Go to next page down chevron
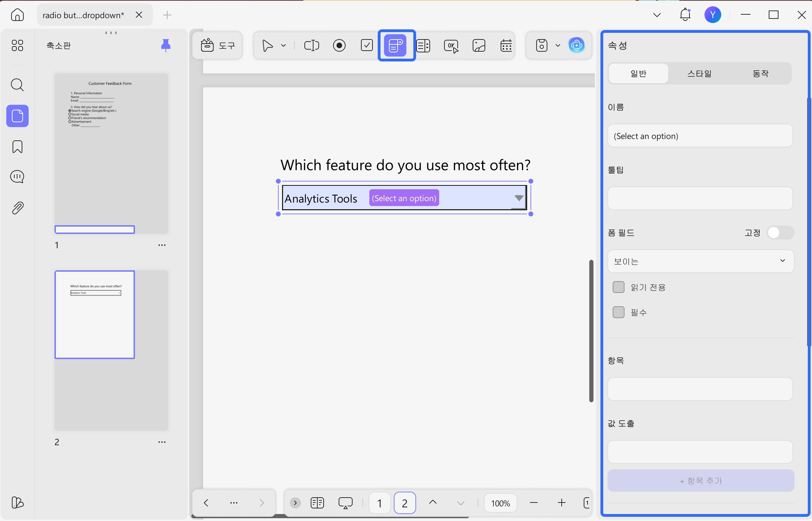Image resolution: width=812 pixels, height=521 pixels. 461,503
